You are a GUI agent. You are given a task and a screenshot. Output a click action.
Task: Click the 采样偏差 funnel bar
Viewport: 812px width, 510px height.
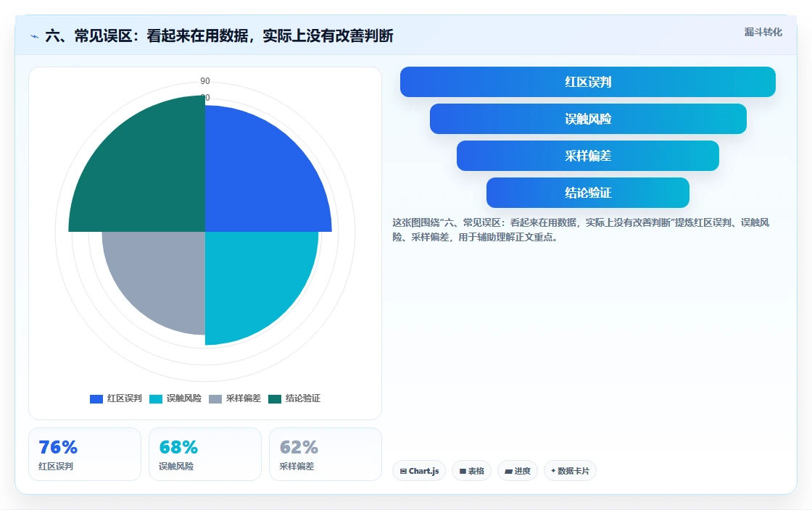click(x=588, y=156)
